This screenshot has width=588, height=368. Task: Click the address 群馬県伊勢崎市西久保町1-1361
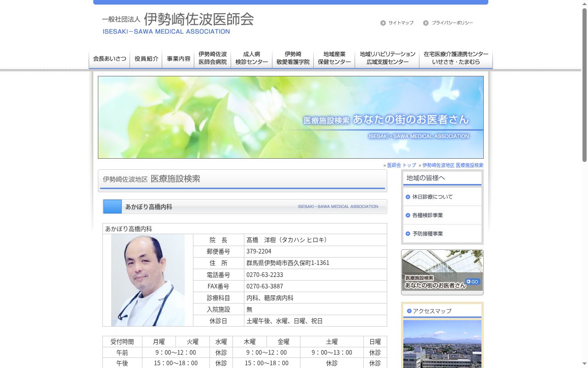click(288, 263)
